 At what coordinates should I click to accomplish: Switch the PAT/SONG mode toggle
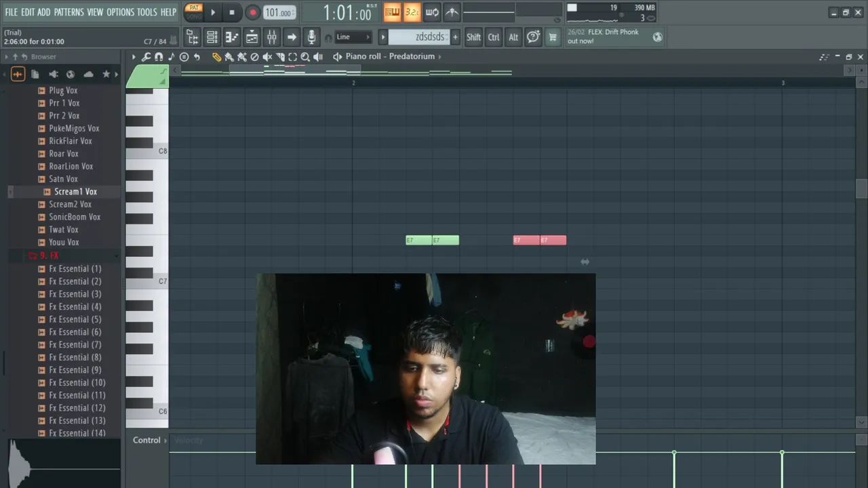point(195,12)
